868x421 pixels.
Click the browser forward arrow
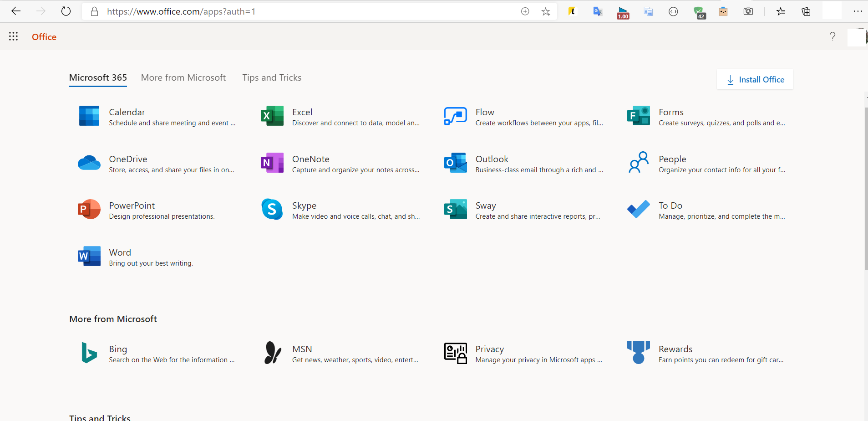pyautogui.click(x=41, y=11)
